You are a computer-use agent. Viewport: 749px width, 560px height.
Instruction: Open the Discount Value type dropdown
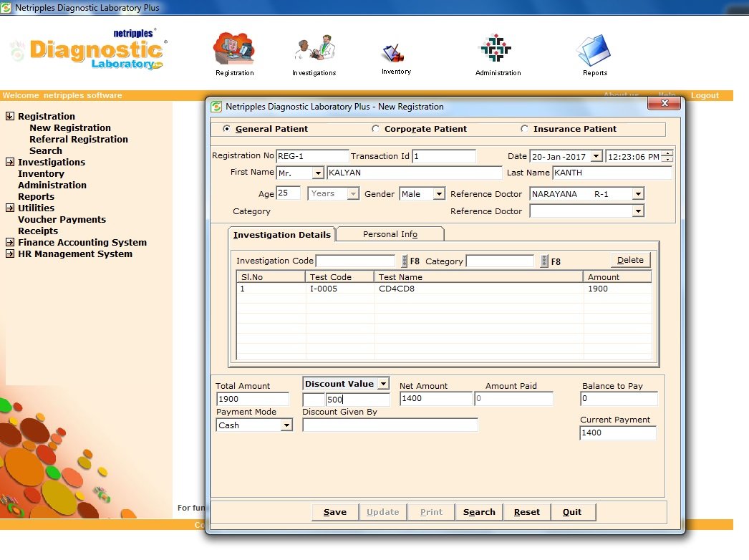click(382, 384)
